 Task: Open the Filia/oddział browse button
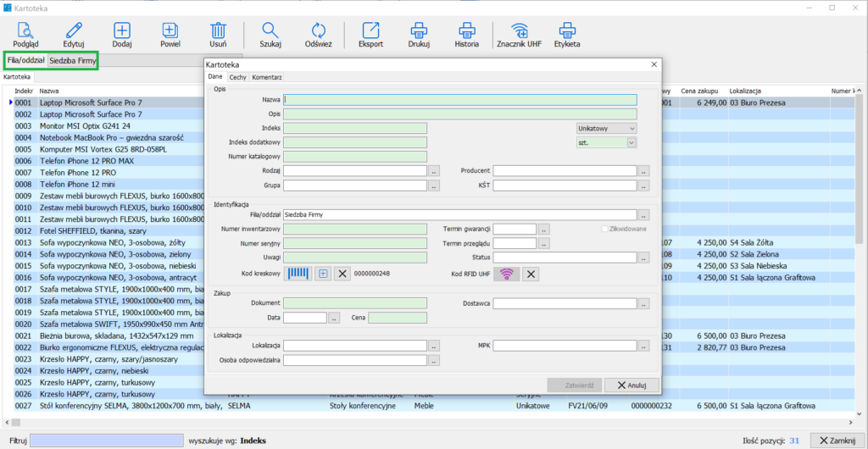(643, 215)
